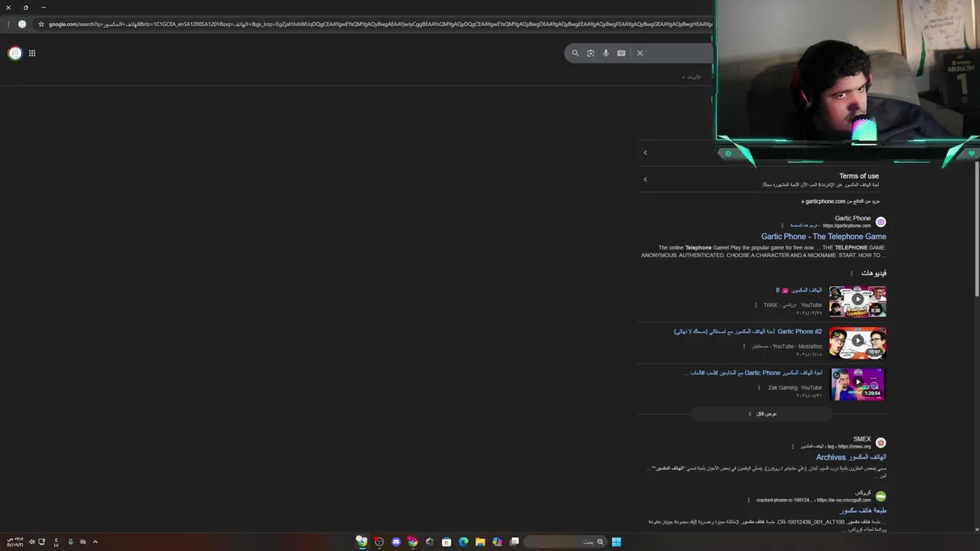The height and width of the screenshot is (551, 980).
Task: Open the Terms of use link
Action: point(859,176)
